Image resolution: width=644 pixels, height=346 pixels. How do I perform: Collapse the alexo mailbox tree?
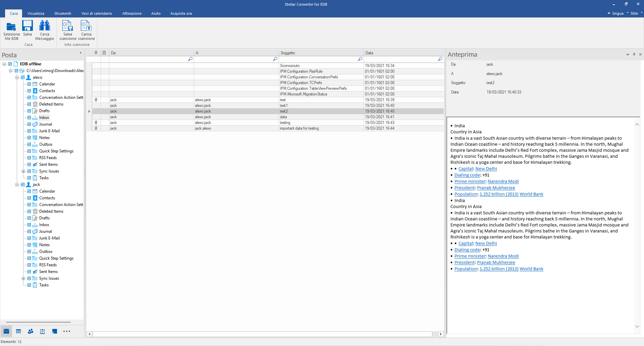[x=17, y=77]
